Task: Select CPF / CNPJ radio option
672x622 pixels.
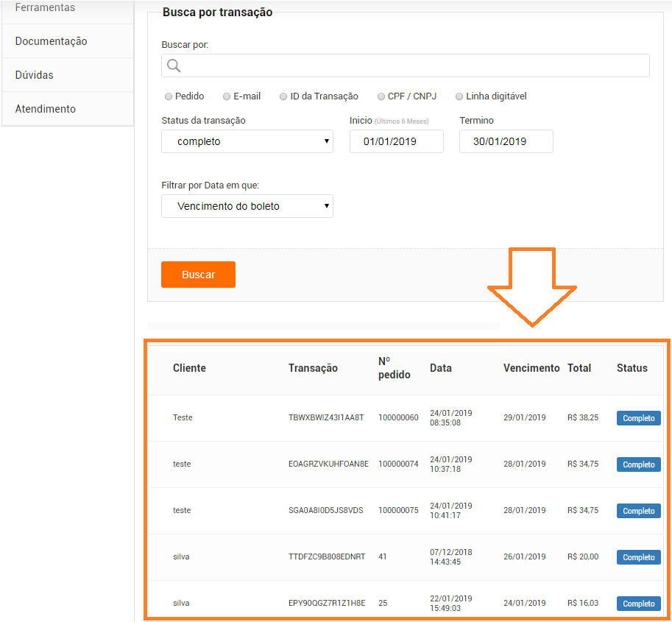Action: click(381, 96)
